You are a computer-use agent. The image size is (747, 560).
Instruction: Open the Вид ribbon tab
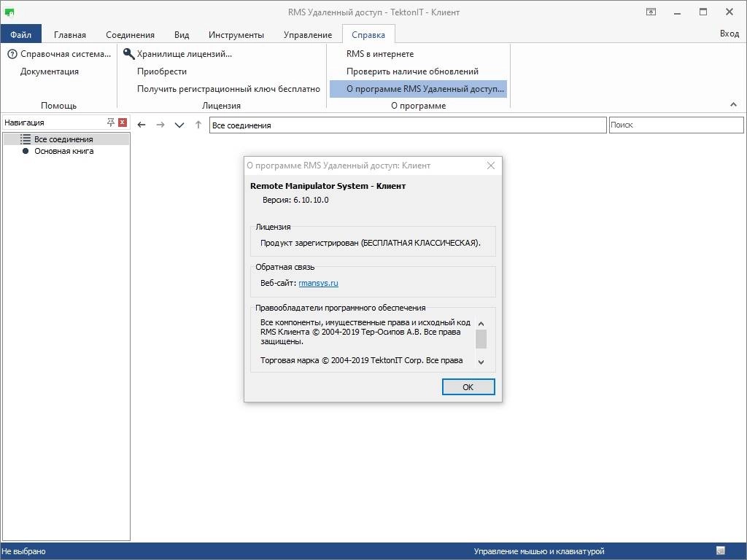[x=182, y=35]
